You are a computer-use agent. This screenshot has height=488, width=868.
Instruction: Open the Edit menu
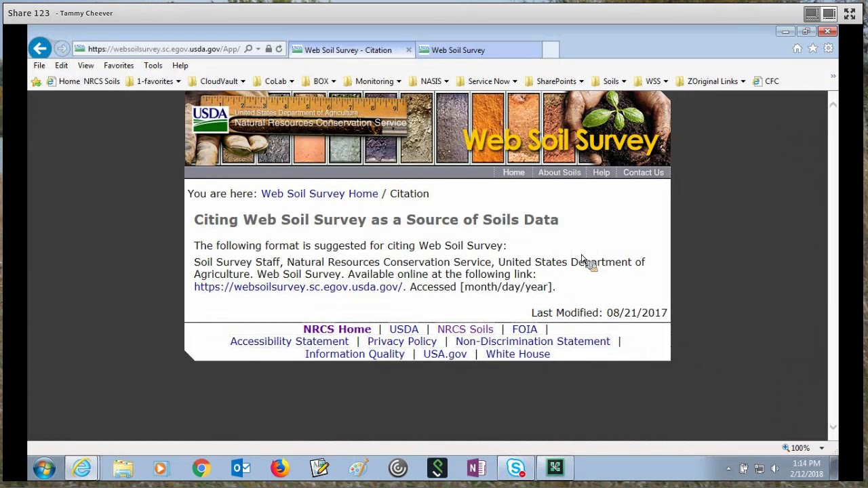(x=61, y=66)
